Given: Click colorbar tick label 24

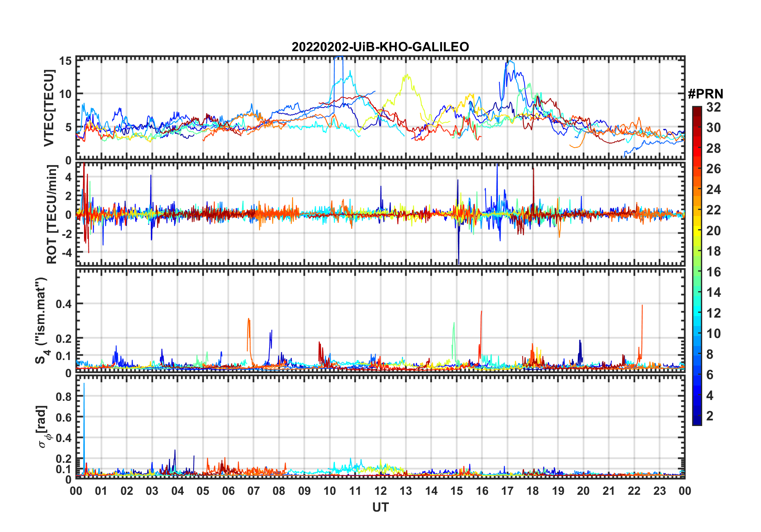Looking at the screenshot, I should pyautogui.click(x=713, y=190).
